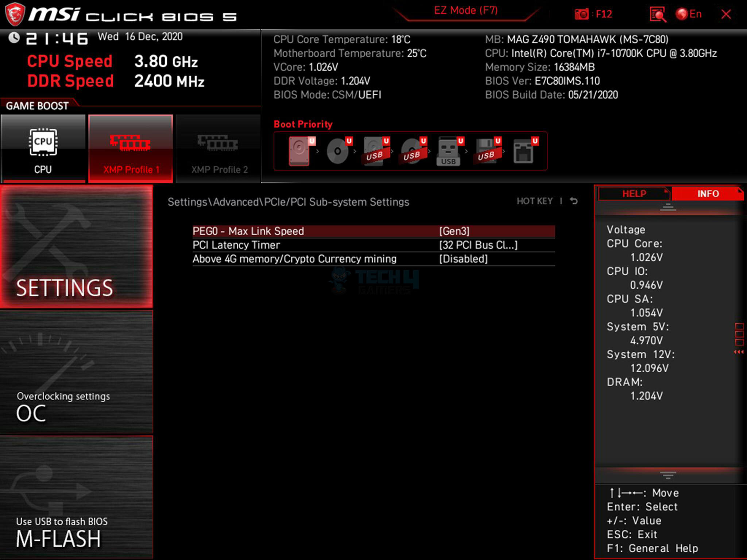Screen dimensions: 747x560
Task: Open the BIOS search magnifier icon
Action: pos(658,15)
